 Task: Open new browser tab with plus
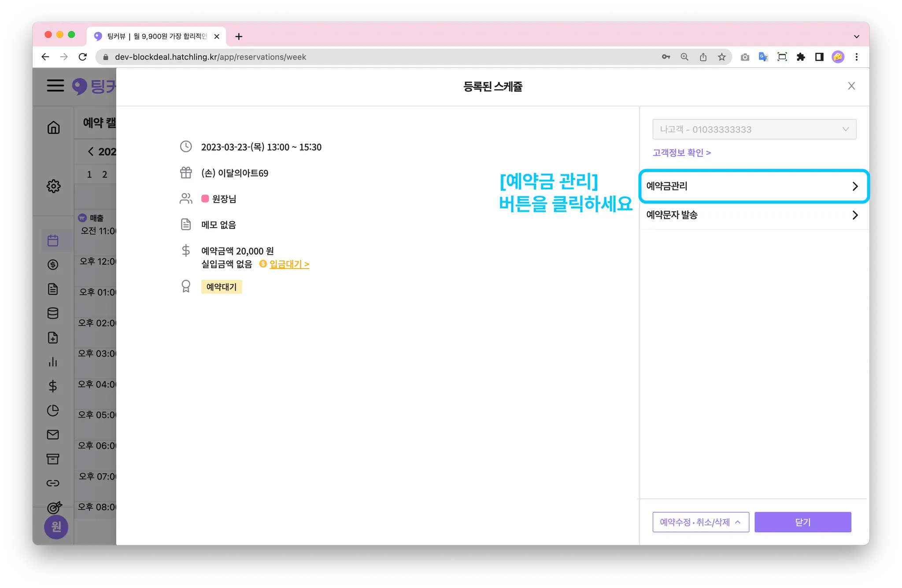(x=239, y=37)
